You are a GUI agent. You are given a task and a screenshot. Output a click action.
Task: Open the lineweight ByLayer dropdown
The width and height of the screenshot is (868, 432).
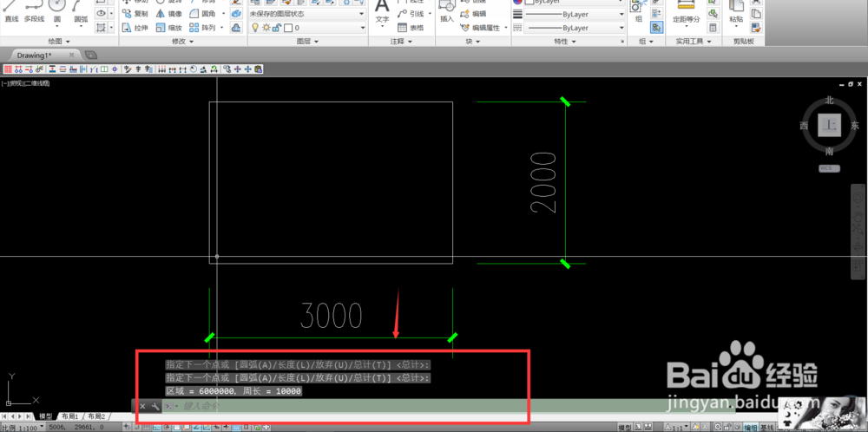coord(574,15)
